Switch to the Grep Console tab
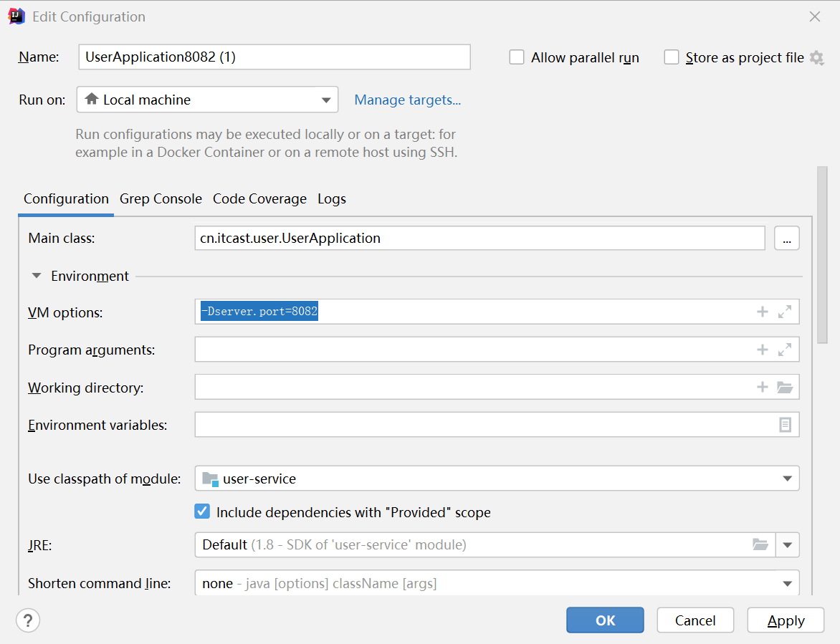The height and width of the screenshot is (644, 840). (x=161, y=199)
